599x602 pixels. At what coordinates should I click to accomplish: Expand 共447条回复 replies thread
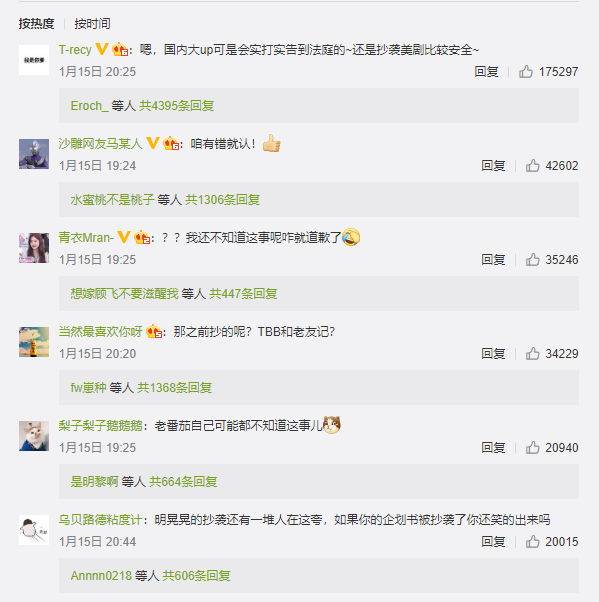point(243,294)
